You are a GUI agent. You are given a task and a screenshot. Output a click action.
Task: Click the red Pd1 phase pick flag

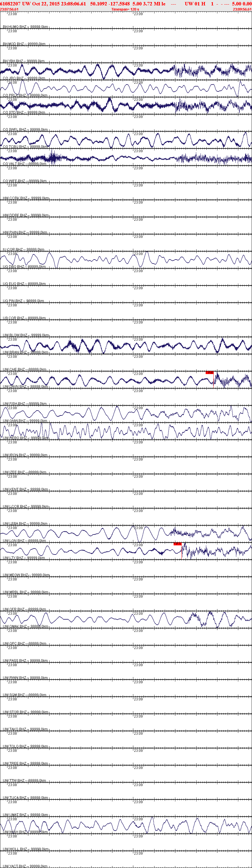(x=209, y=373)
